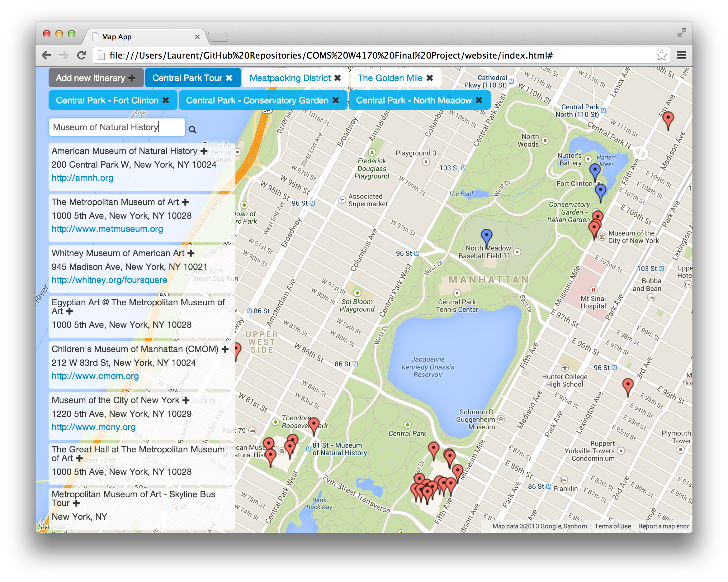Add The Metropolitan Museum of Art plus icon
The image size is (728, 582).
tap(185, 202)
